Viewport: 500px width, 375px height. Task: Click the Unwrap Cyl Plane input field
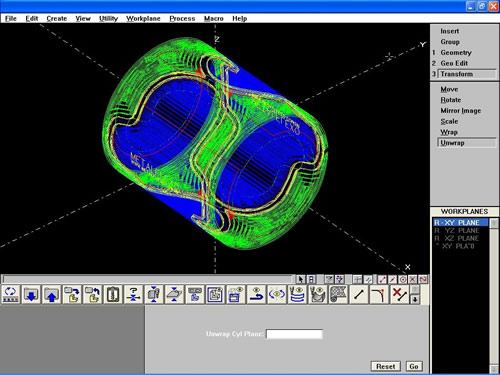click(x=294, y=334)
